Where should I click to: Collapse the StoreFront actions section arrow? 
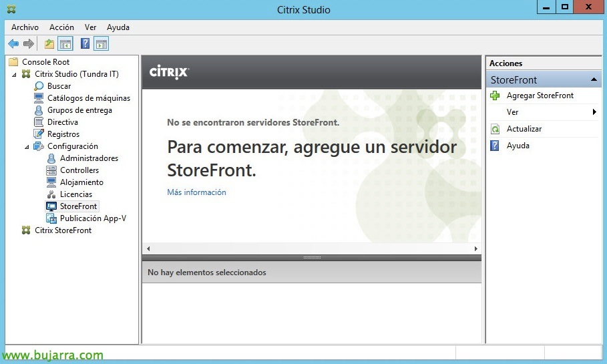pyautogui.click(x=594, y=79)
